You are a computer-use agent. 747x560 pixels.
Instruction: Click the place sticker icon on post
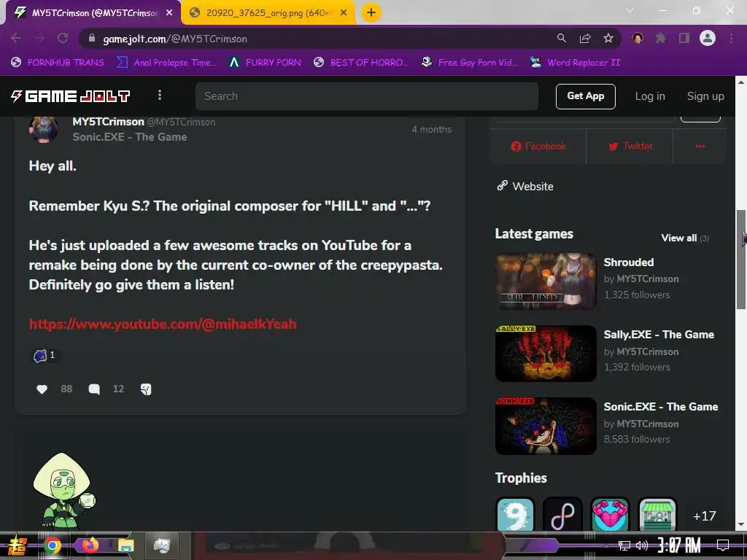tap(146, 389)
